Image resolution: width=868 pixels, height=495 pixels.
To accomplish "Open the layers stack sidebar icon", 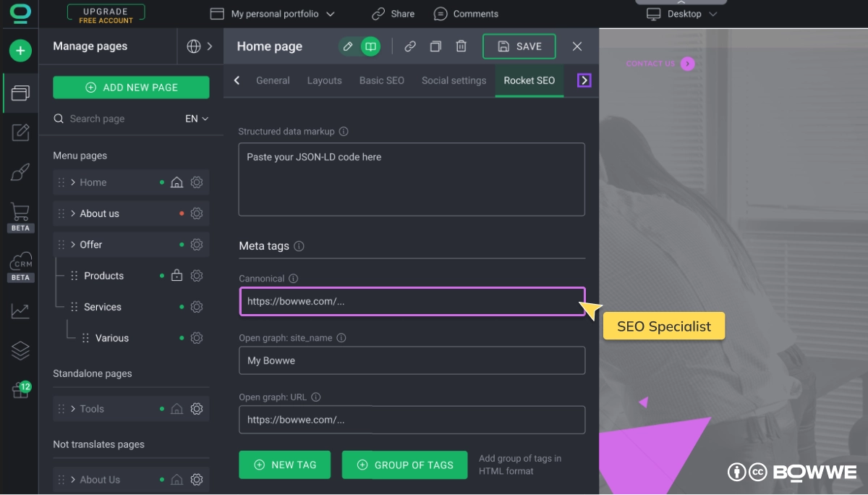I will tap(20, 351).
